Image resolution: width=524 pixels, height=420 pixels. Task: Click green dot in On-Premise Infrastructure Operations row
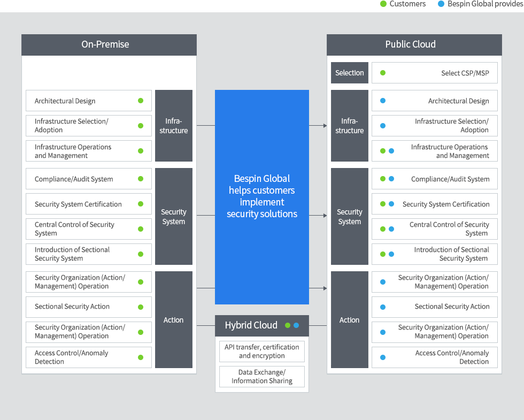141,151
